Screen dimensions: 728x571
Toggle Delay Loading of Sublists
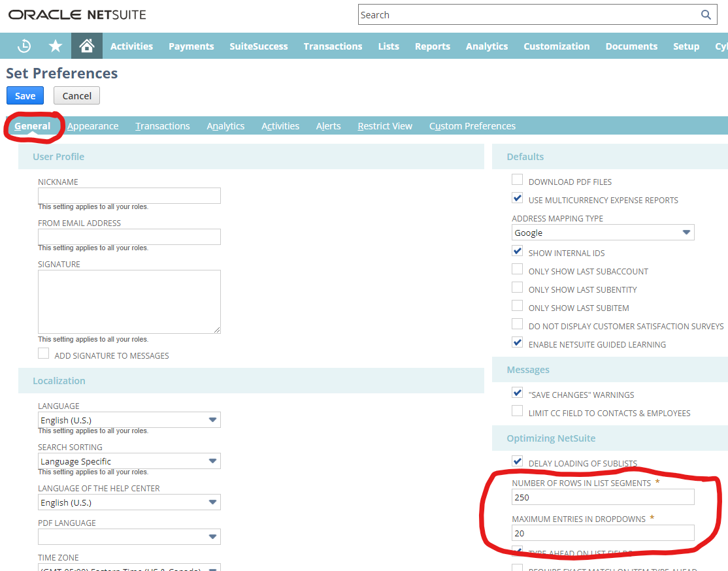click(517, 461)
